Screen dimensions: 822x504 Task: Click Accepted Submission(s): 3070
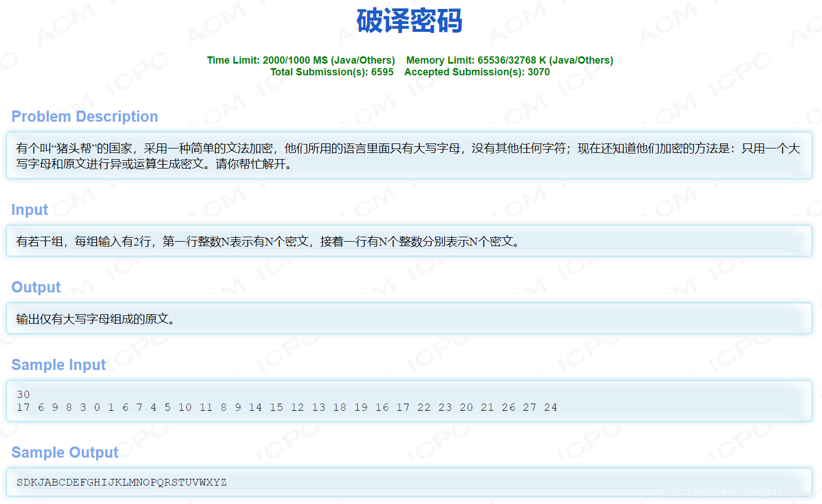tap(477, 72)
